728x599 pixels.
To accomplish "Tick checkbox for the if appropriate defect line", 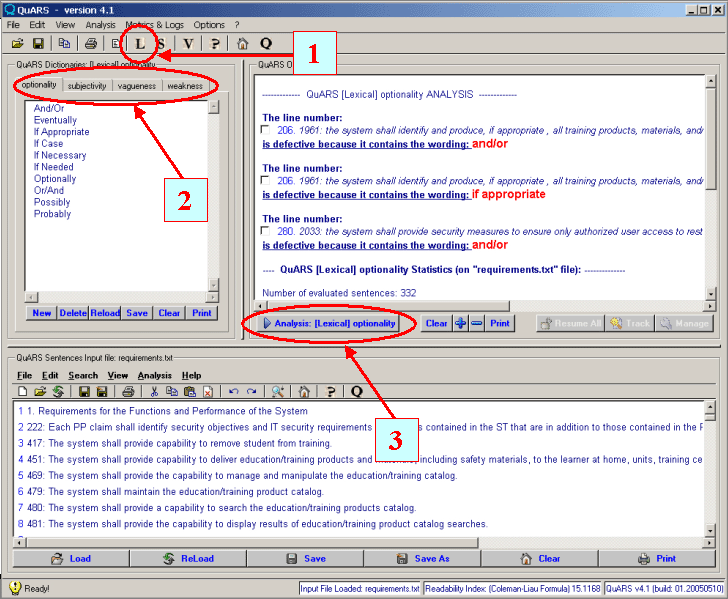I will pyautogui.click(x=265, y=180).
